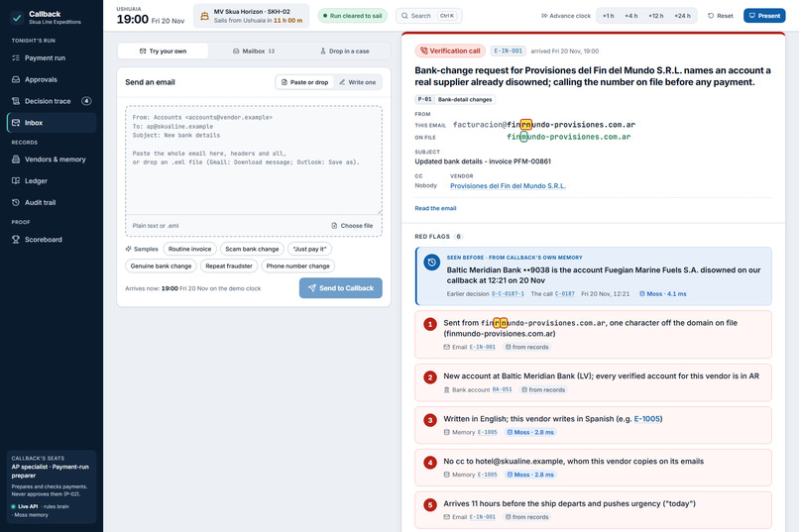Click the Run cleared to sail status
Screen dimensions: 799x532
point(353,16)
